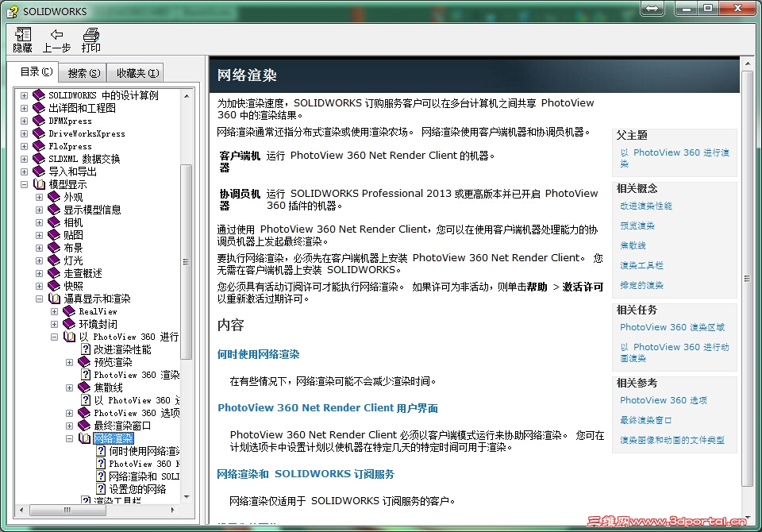Click the content pane scroll-up arrow
Viewport: 762px width, 532px height.
click(748, 64)
